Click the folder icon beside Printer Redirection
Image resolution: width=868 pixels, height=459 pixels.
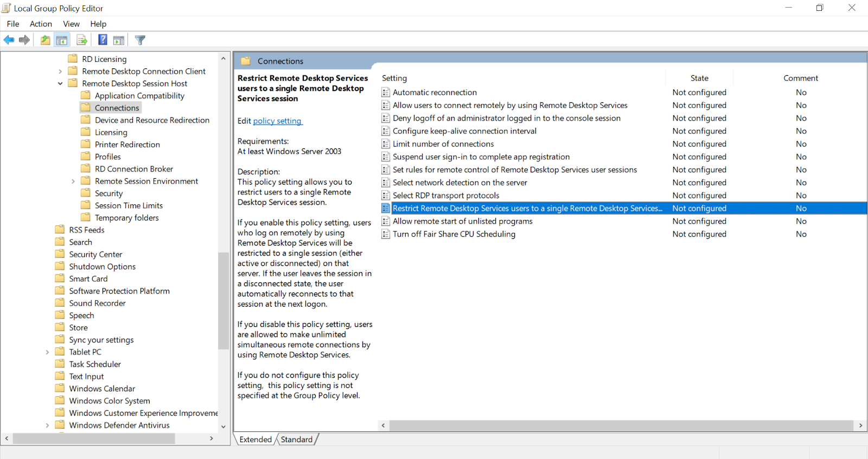[x=86, y=144]
